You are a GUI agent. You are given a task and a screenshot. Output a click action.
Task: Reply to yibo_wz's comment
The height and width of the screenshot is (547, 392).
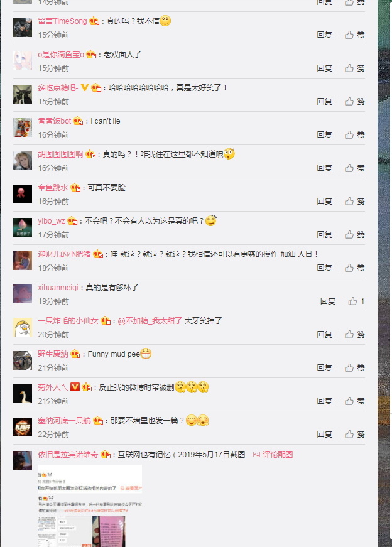pyautogui.click(x=324, y=234)
